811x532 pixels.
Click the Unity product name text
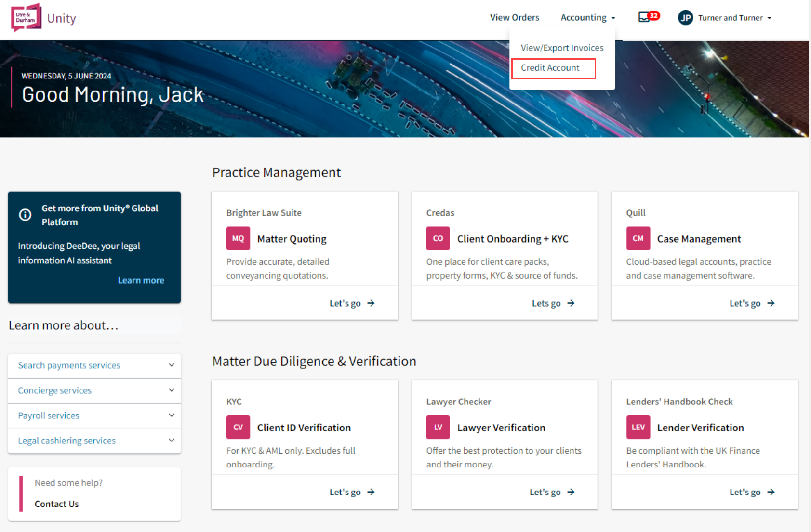[61, 18]
